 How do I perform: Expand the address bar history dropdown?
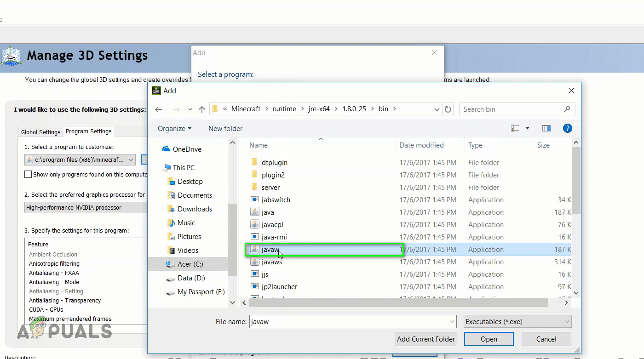click(x=437, y=109)
